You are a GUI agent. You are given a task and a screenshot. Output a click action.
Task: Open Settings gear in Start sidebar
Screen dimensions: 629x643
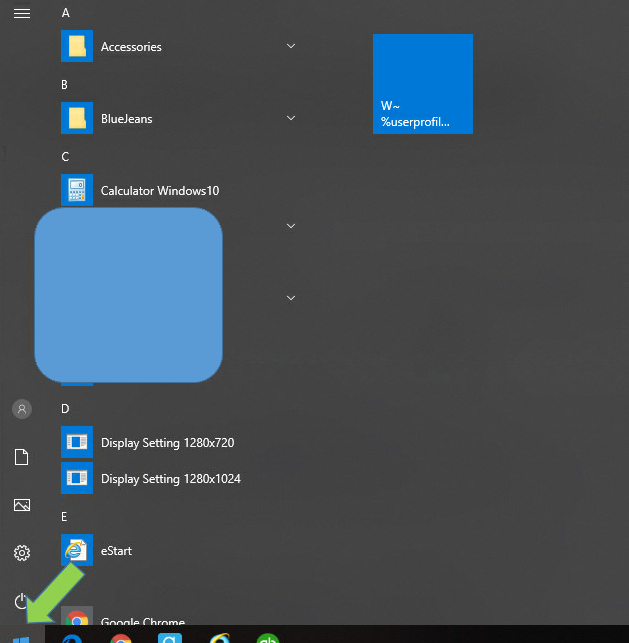point(22,553)
